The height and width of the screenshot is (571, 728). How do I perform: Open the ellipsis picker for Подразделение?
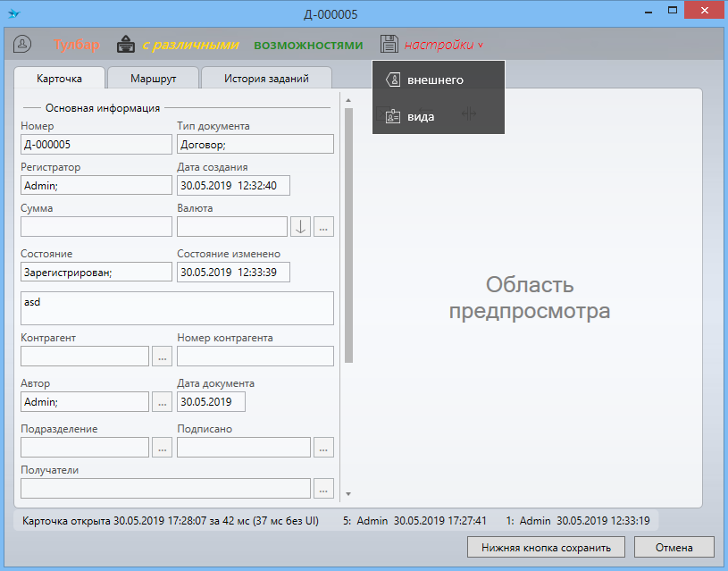[162, 448]
